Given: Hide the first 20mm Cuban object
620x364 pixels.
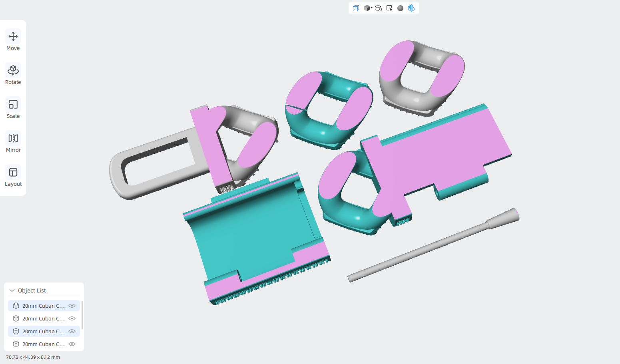Looking at the screenshot, I should click(x=72, y=306).
